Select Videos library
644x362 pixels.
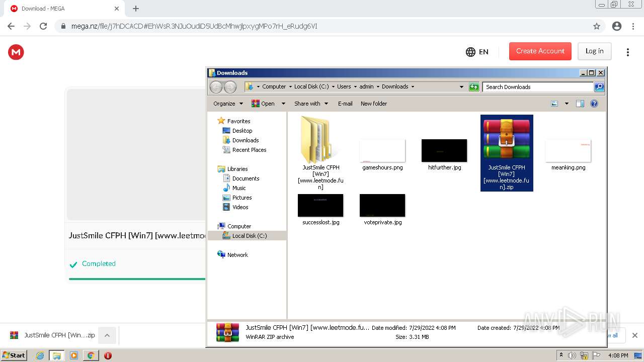[240, 207]
